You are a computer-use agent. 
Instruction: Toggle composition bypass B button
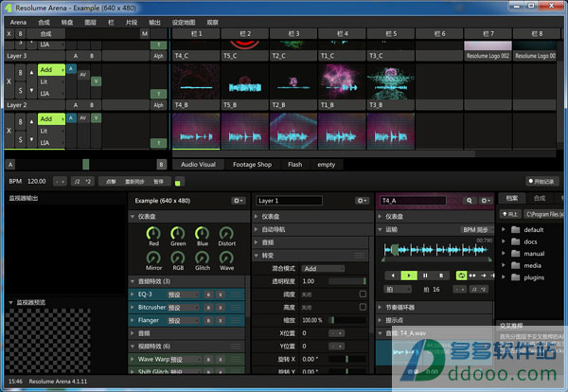point(20,34)
